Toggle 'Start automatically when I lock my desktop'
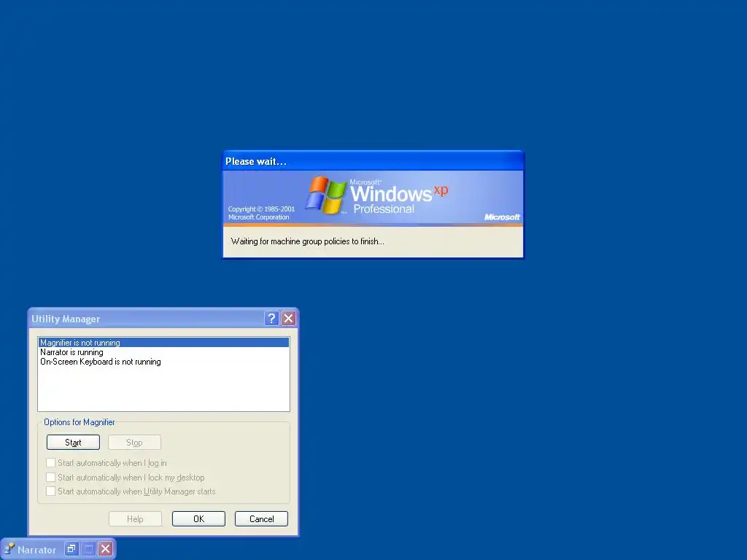The image size is (747, 560). (x=50, y=477)
